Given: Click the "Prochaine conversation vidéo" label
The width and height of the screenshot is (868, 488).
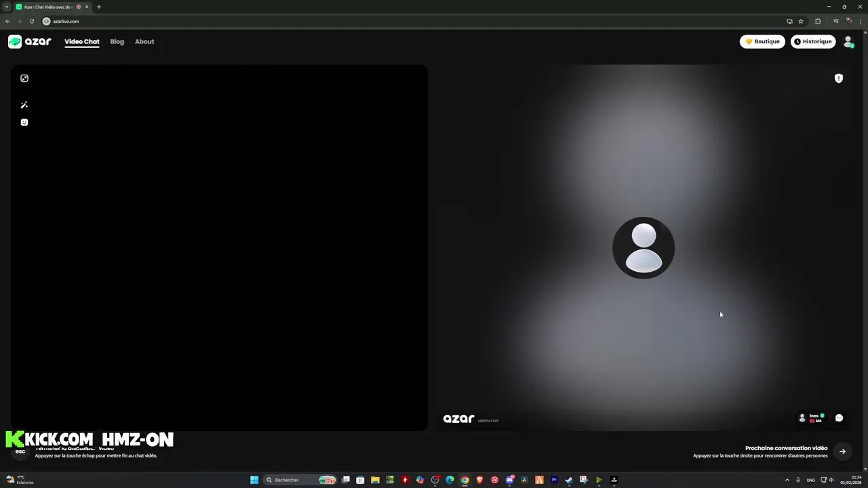Looking at the screenshot, I should (x=787, y=448).
